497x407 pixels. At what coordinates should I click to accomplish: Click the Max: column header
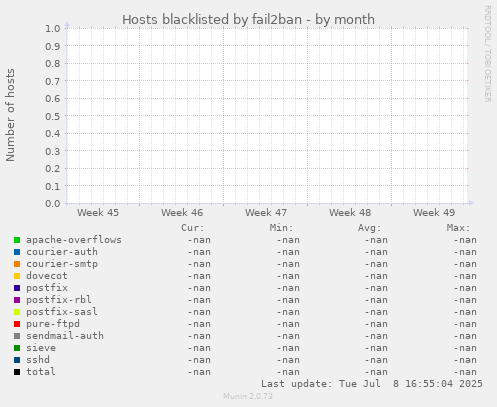458,228
